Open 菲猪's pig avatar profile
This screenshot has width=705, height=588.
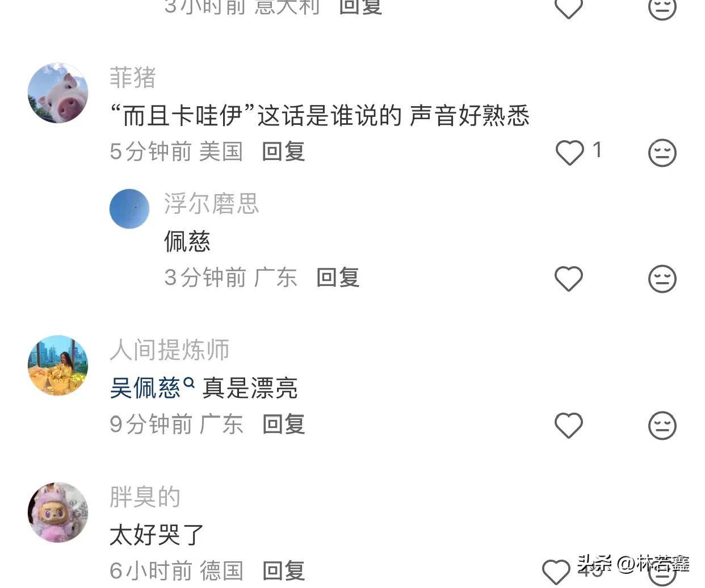(x=58, y=93)
